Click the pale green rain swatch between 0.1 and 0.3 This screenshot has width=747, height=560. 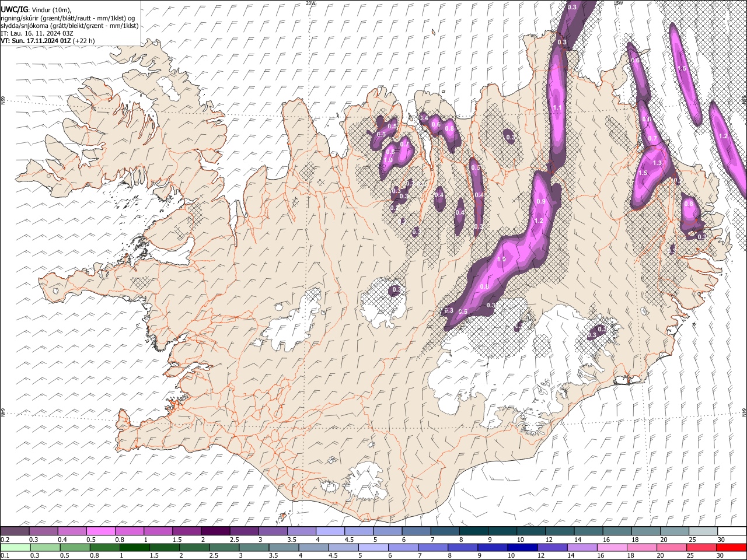pos(15,547)
